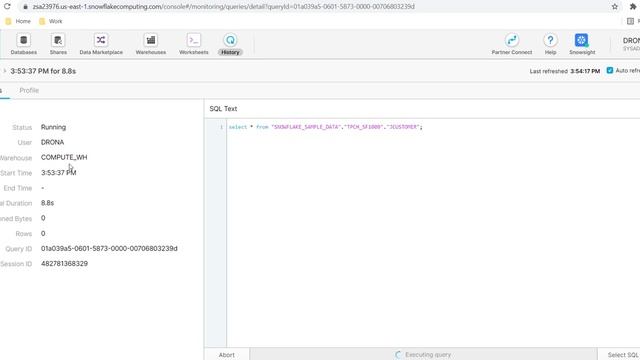Switch to the Profile tab

pyautogui.click(x=29, y=90)
